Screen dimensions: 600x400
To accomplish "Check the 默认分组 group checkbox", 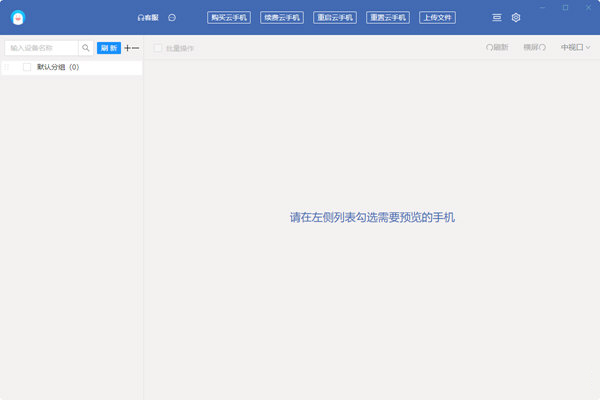I will pyautogui.click(x=27, y=67).
